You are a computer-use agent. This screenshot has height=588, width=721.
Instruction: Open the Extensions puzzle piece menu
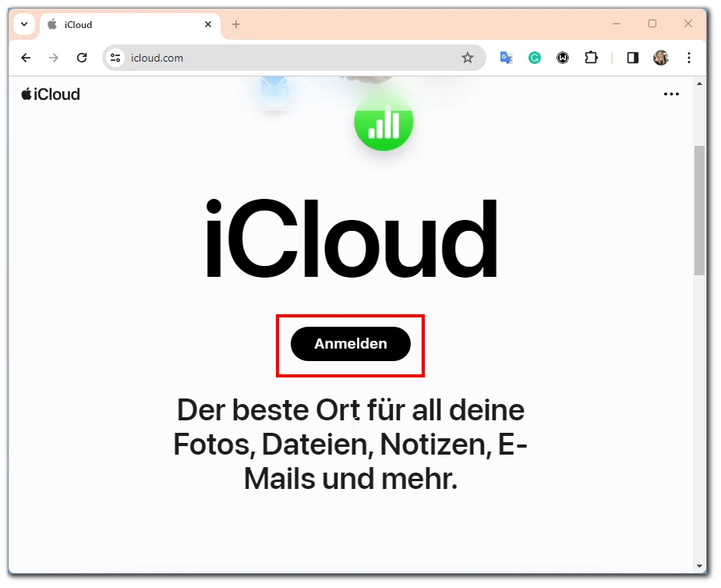591,58
